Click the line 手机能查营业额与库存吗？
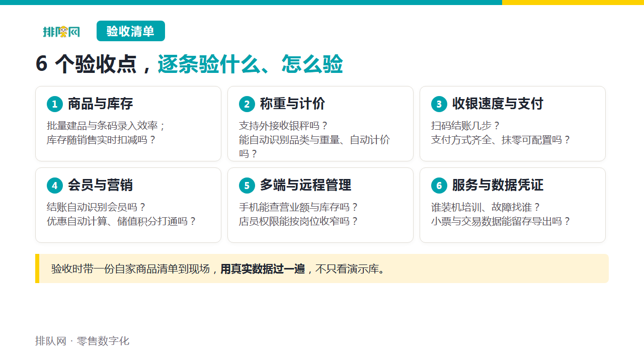 point(299,207)
